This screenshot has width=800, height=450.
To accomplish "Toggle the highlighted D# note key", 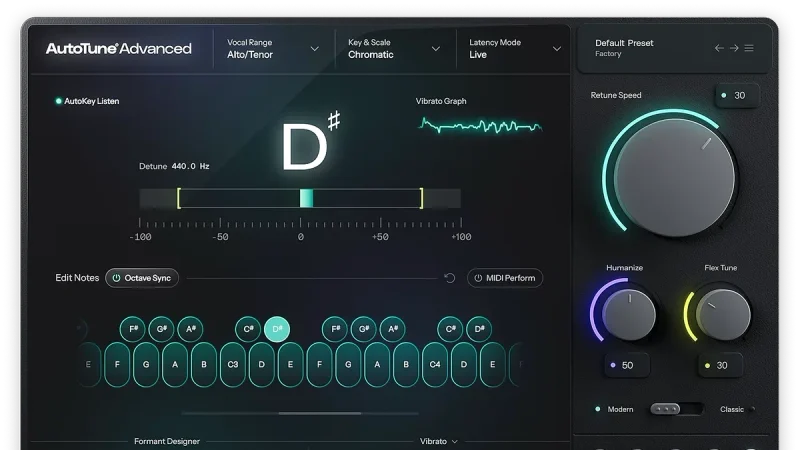I will point(277,329).
